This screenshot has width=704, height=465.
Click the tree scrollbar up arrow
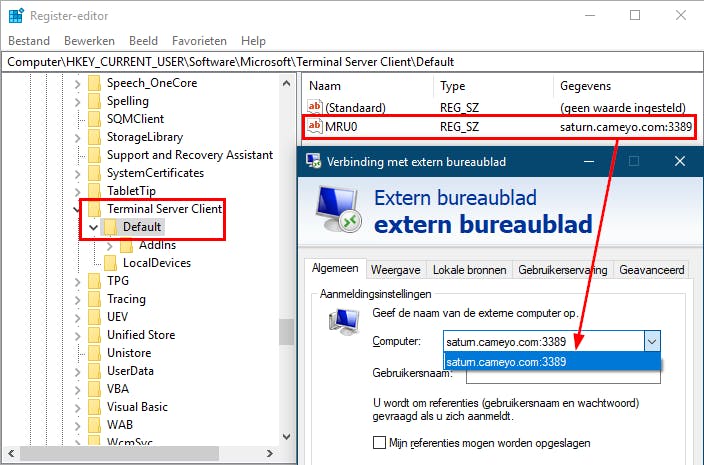286,83
